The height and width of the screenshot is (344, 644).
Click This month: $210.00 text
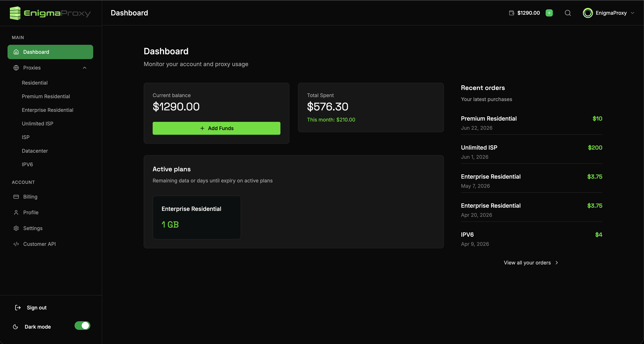[x=331, y=120]
